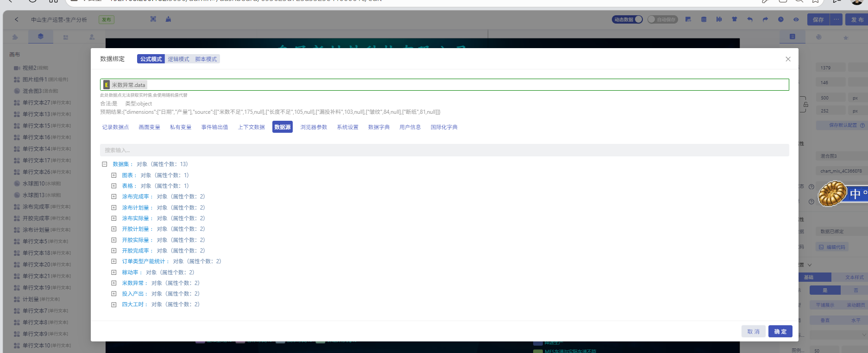Click the fit-to-screen frame icon
The width and height of the screenshot is (868, 353).
pos(153,19)
